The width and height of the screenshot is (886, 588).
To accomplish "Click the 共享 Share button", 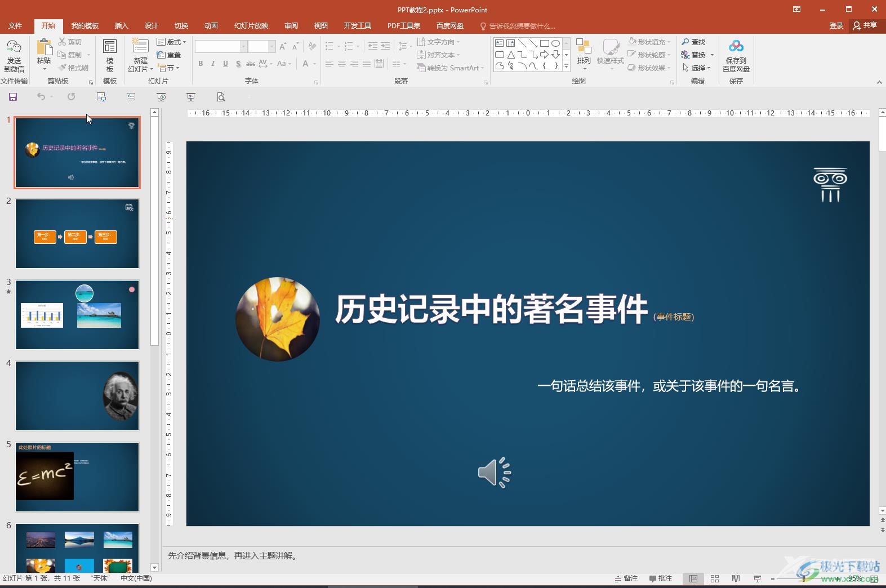I will click(866, 26).
